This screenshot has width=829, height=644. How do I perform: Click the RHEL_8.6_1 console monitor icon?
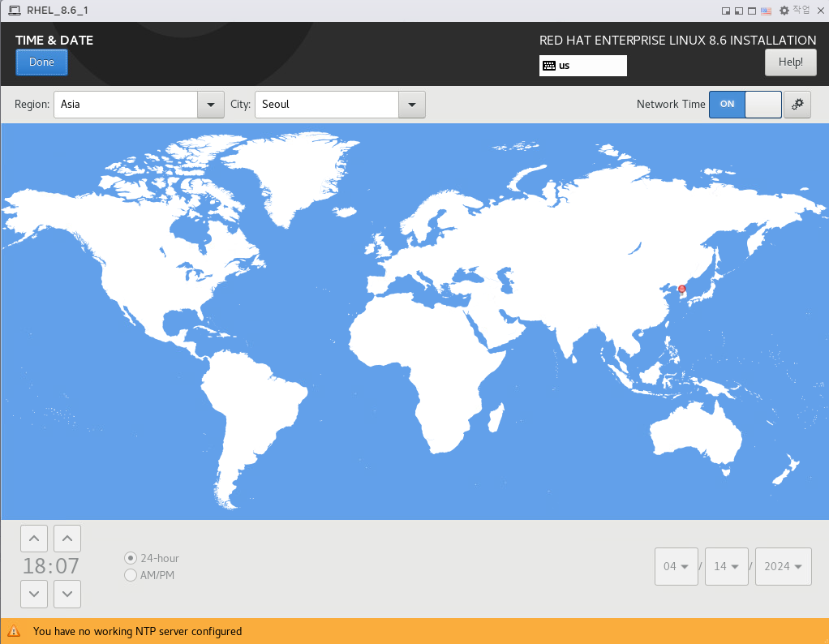(15, 11)
